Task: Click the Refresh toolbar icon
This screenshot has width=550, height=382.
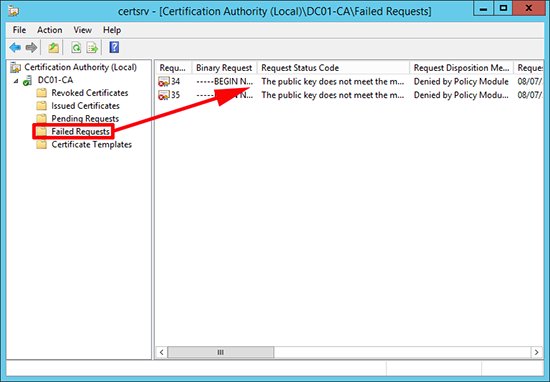Action: coord(76,48)
